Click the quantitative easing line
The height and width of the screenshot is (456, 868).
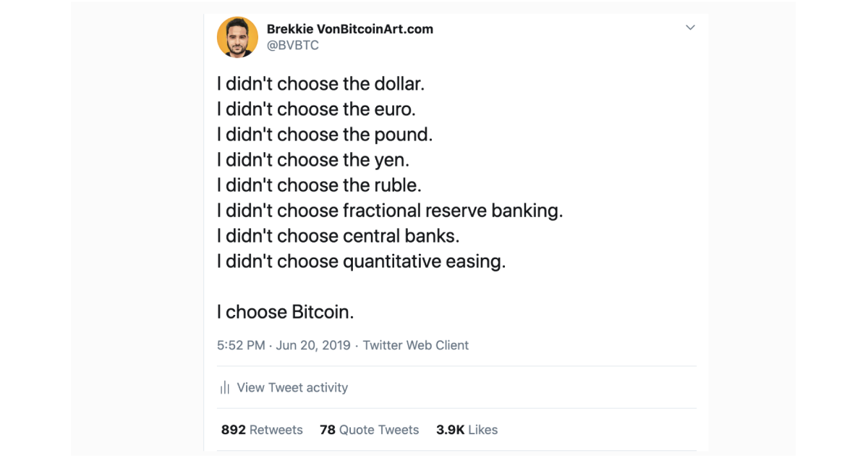pos(361,261)
